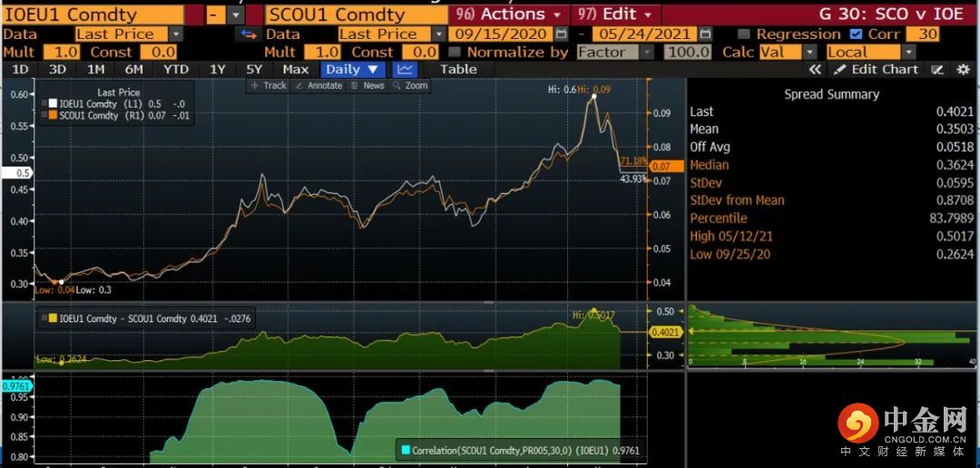Screen dimensions: 980x468
Task: Select the 1D range tab
Action: pyautogui.click(x=20, y=69)
